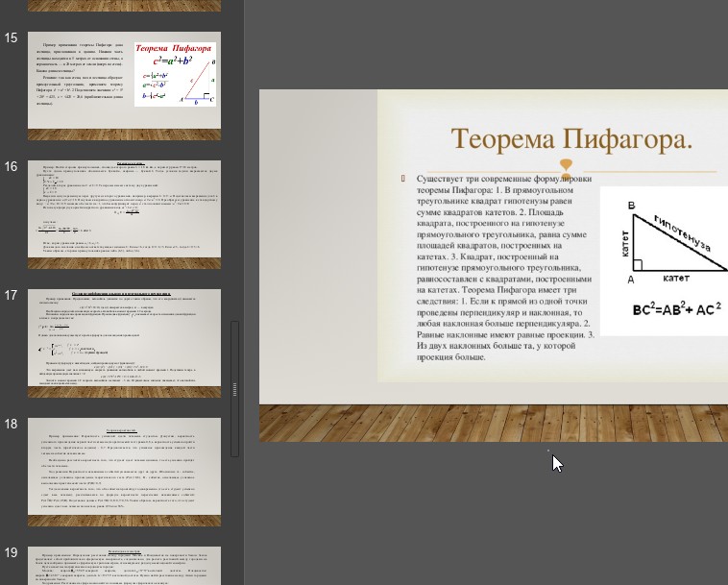Screen dimensions: 728x585
Task: Click the slide title 'Теорема Пифагора.'
Action: (571, 139)
